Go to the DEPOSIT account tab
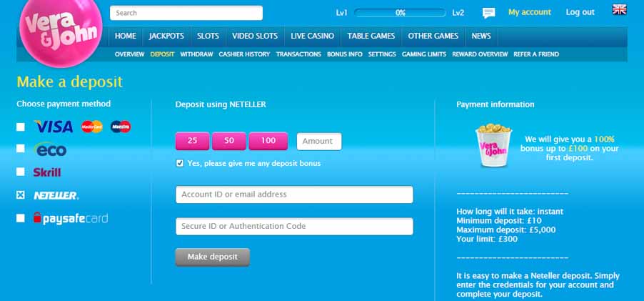Viewport: 644px width, 301px height. [x=162, y=54]
